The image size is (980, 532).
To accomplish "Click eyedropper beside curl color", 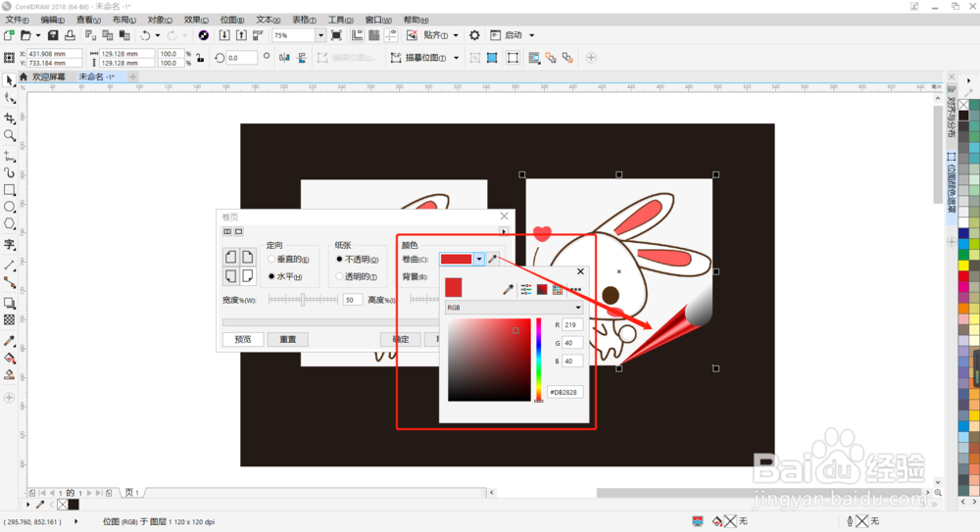I will pos(493,259).
